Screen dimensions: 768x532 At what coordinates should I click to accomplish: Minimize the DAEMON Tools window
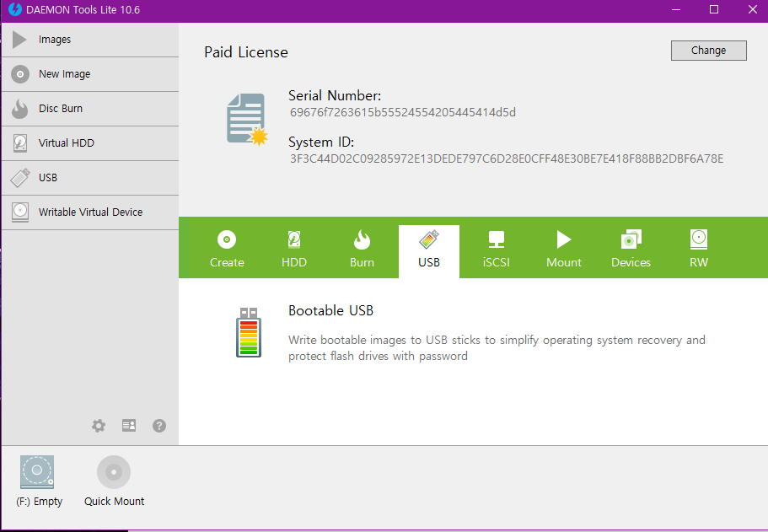[x=676, y=10]
